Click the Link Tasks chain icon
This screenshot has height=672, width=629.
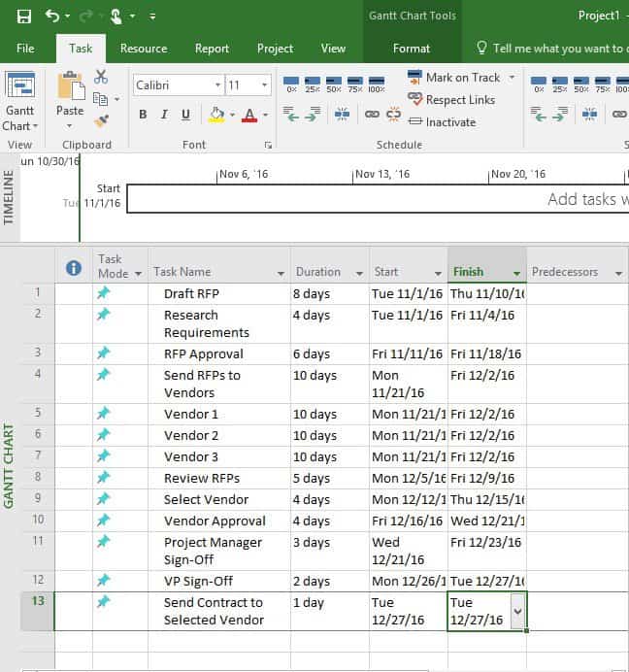372,115
